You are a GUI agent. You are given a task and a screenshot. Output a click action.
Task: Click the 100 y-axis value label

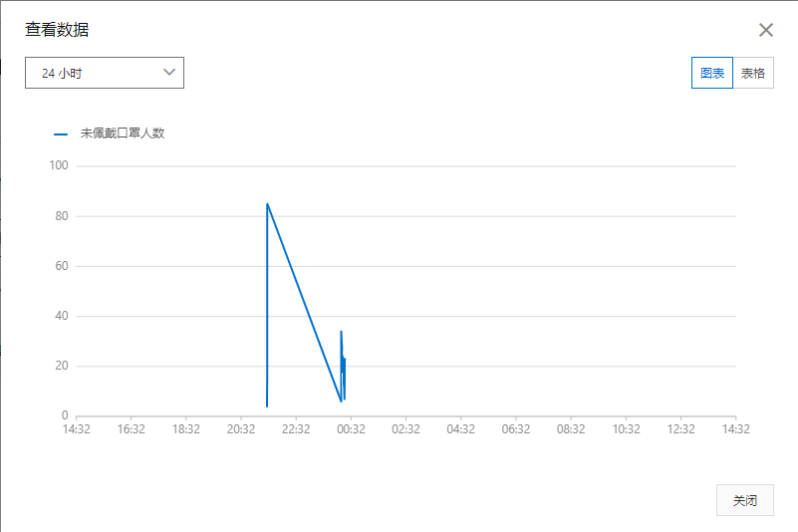pos(58,165)
